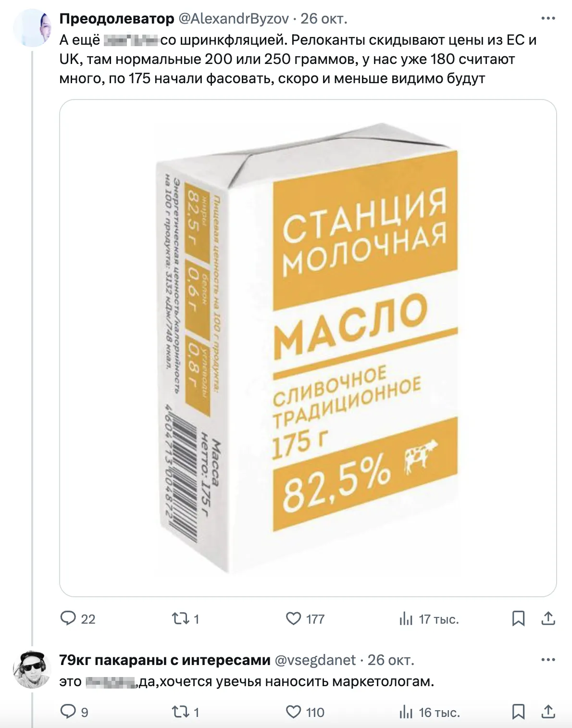Screen dimensions: 572x728
Task: Reply to the butter shrinkflation tweet
Action: coord(68,618)
